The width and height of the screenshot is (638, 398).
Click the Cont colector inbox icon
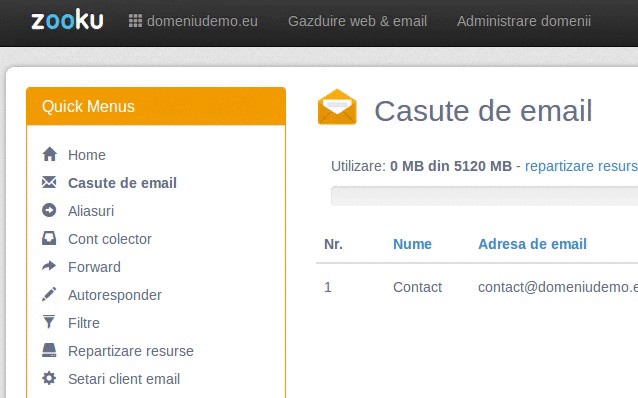pyautogui.click(x=49, y=238)
